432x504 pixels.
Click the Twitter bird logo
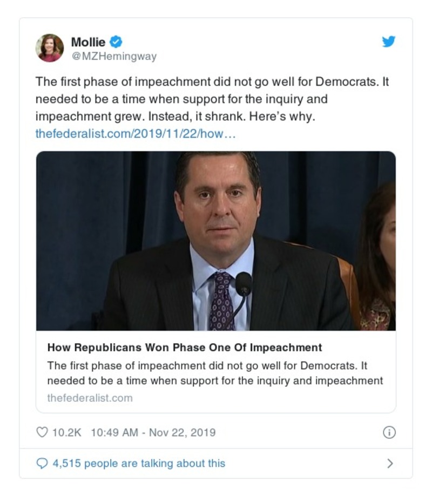[389, 42]
